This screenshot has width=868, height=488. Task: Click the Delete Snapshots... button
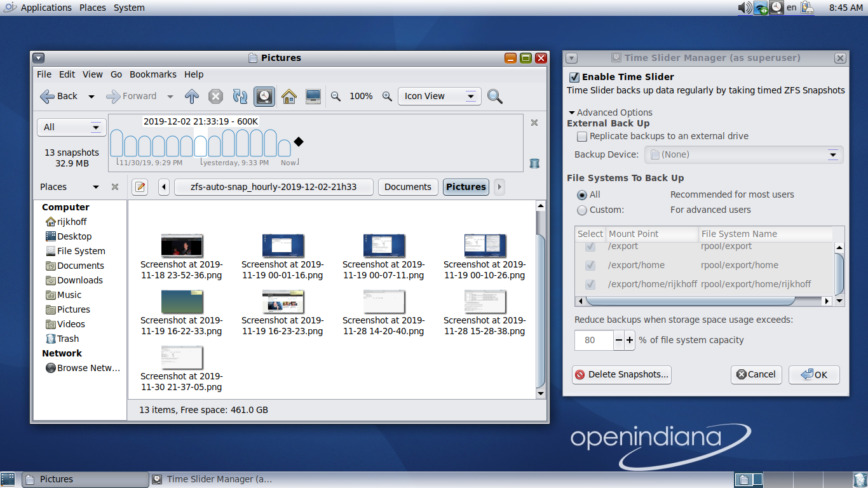tap(621, 374)
